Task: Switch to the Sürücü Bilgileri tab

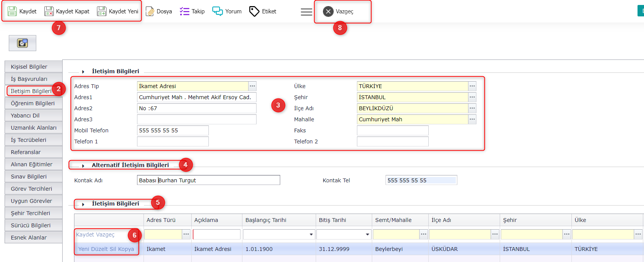Action: [x=34, y=225]
